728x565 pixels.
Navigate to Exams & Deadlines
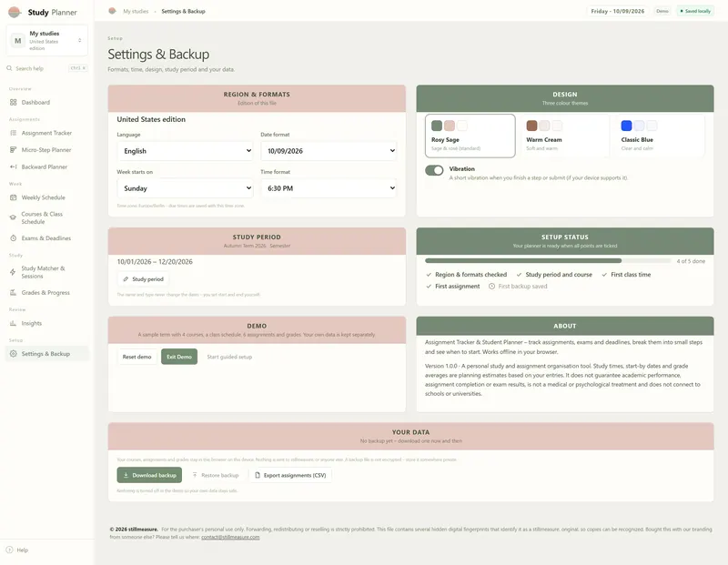(46, 238)
